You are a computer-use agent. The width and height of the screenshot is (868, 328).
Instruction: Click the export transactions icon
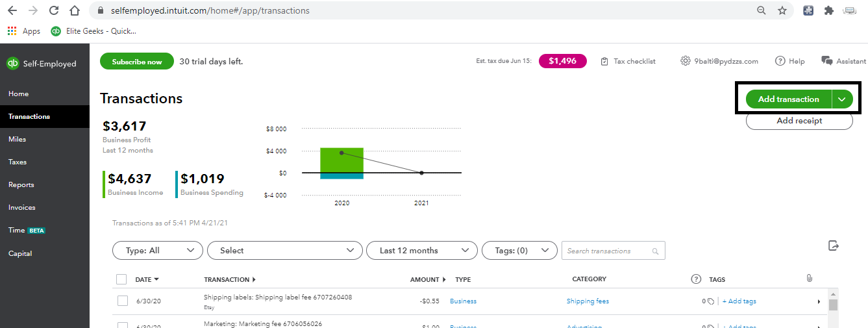click(834, 246)
